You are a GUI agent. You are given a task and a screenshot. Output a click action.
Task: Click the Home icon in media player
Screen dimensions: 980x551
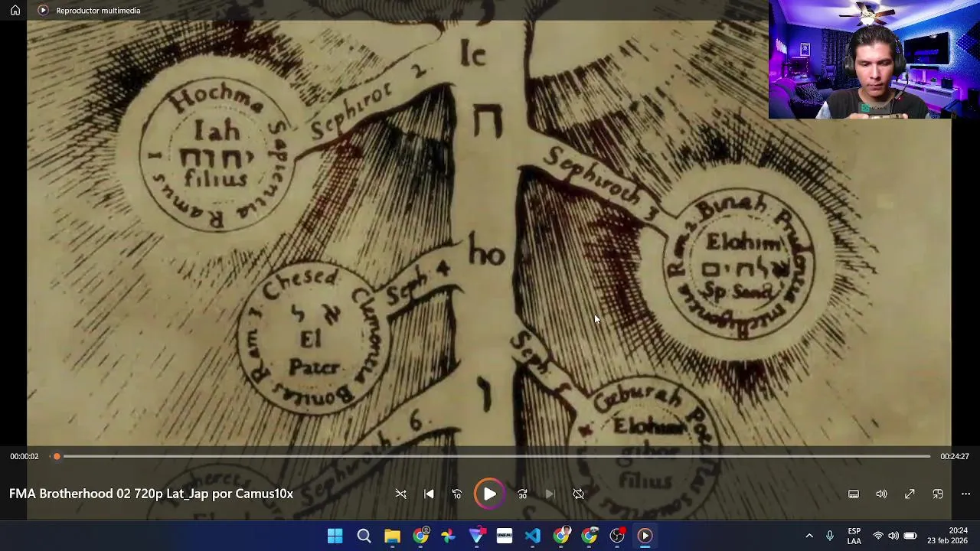[15, 11]
